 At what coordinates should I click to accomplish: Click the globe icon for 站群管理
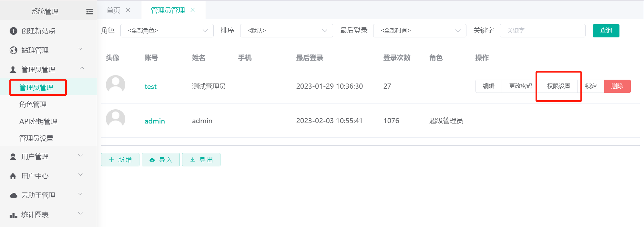pyautogui.click(x=13, y=50)
